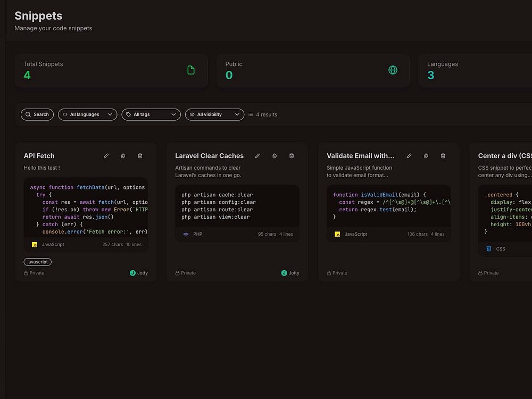The height and width of the screenshot is (399, 532).
Task: Delete the Validate Email snippet
Action: point(443,156)
